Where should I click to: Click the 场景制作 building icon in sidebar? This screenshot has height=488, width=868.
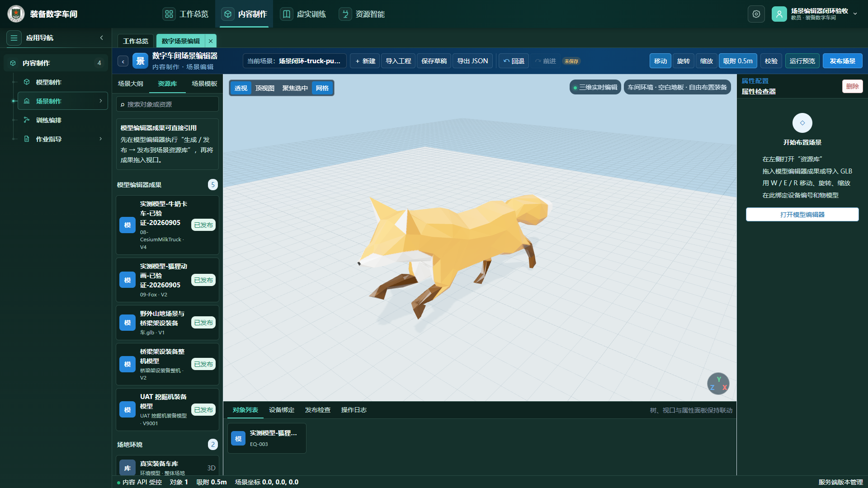[x=27, y=101]
